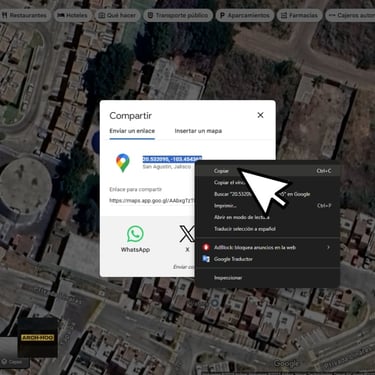Expand the AdBlock submenu arrow
Viewport: 375px width, 375px height.
(328, 247)
